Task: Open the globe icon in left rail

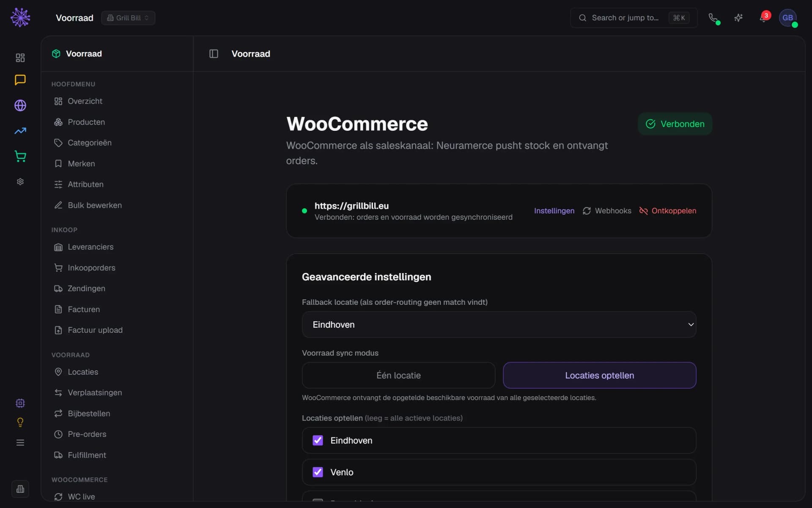Action: coord(20,105)
